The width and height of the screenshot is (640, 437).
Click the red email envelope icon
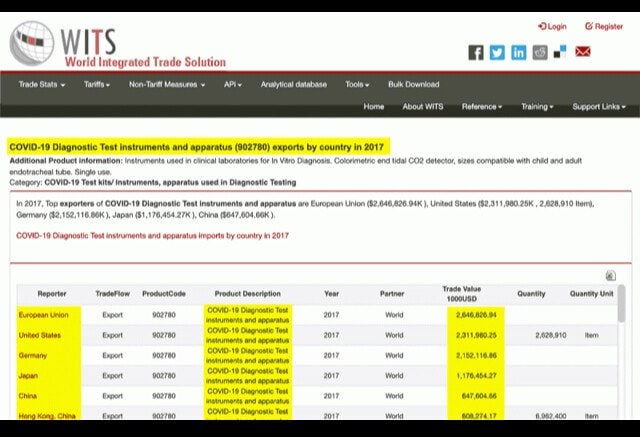583,52
